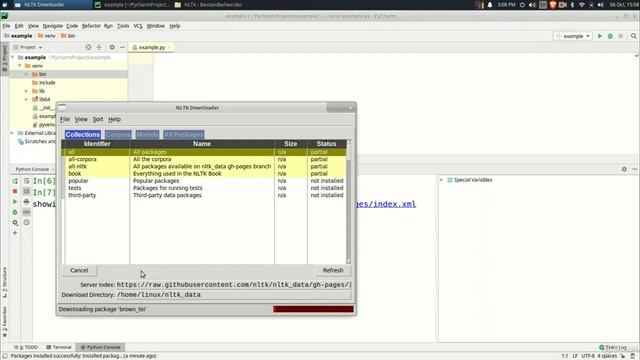This screenshot has width=640, height=360.
Task: Click the screen recorder tray icon
Action: point(562,5)
